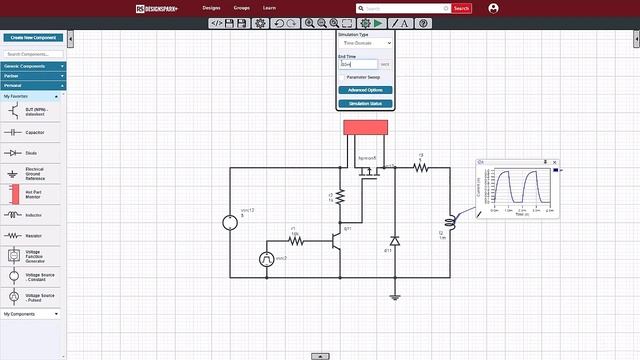Click the Simulation Status button
Image resolution: width=640 pixels, height=360 pixels.
point(365,104)
